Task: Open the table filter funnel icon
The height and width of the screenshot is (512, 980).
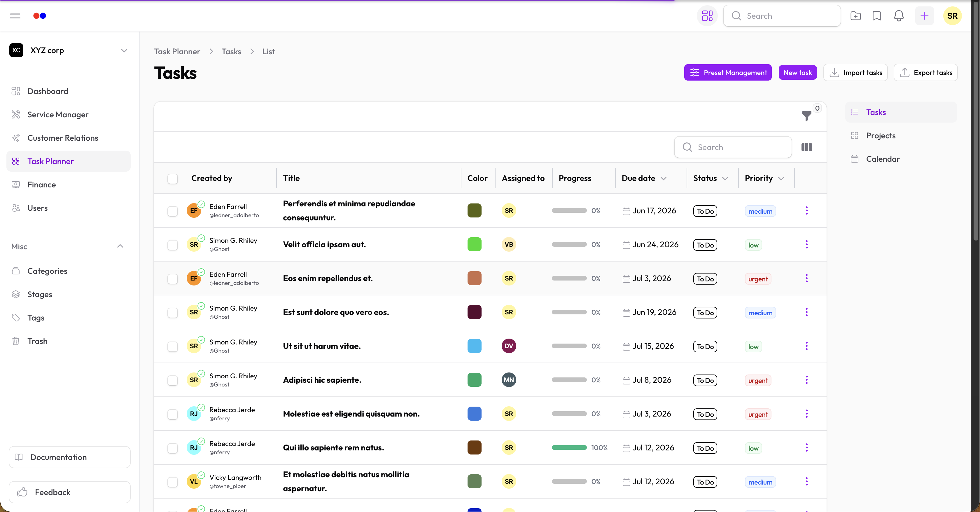Action: point(806,116)
